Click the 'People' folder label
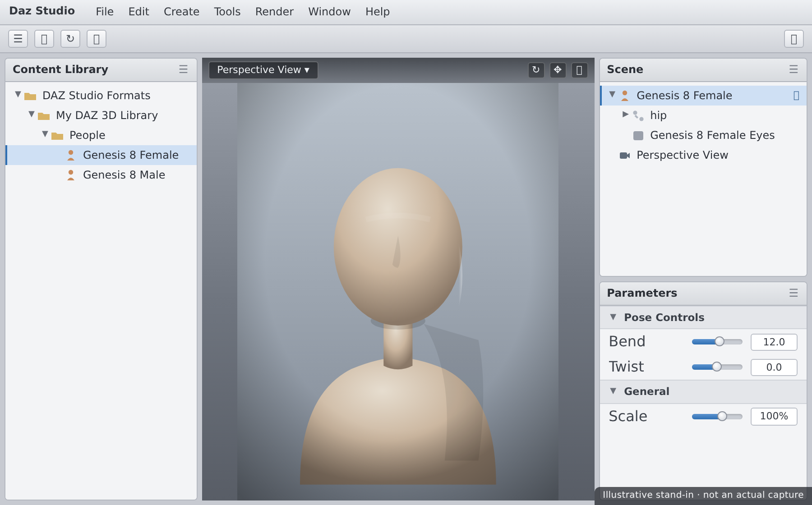Image resolution: width=812 pixels, height=505 pixels. tap(87, 135)
